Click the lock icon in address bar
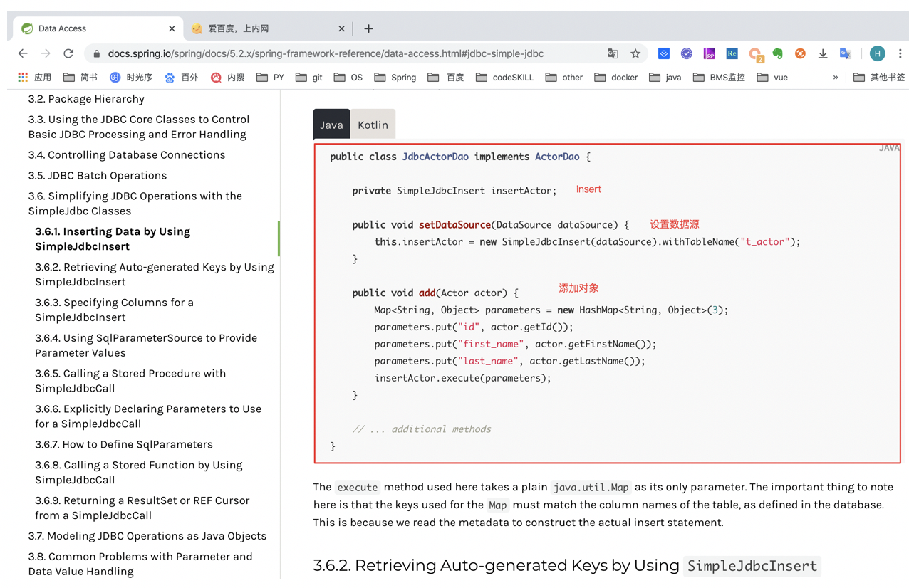This screenshot has height=588, width=909. tap(97, 54)
